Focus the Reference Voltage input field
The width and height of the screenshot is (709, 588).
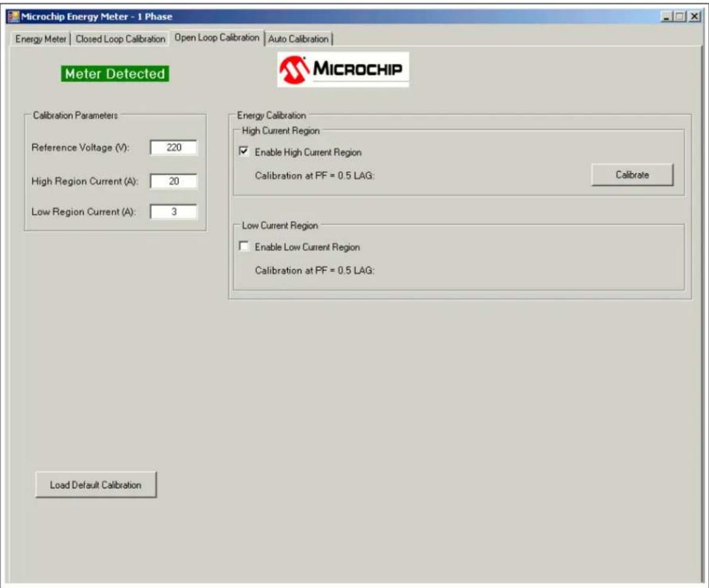174,148
